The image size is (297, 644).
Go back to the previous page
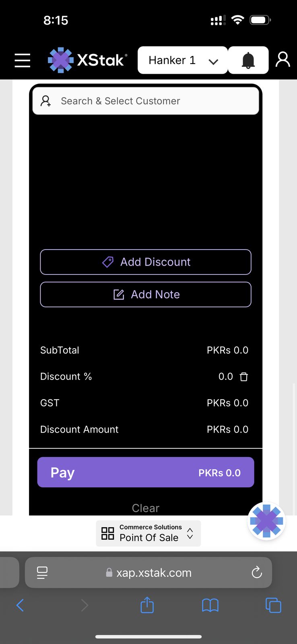click(x=20, y=605)
